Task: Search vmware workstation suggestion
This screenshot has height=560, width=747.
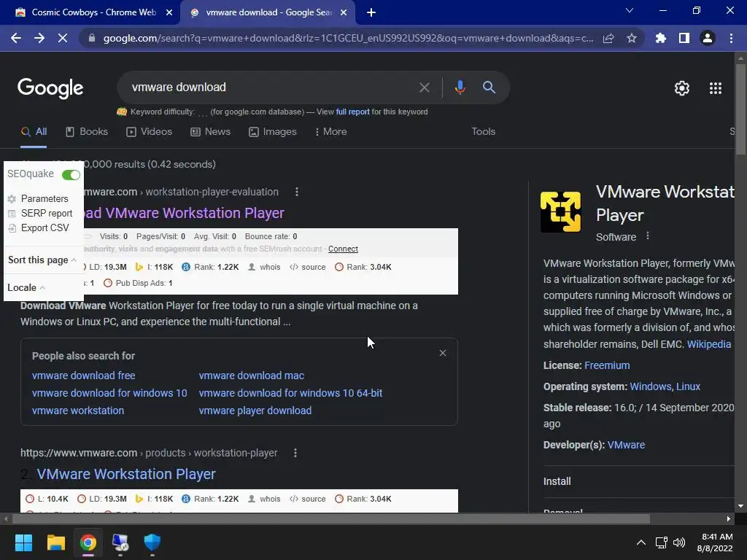Action: (x=77, y=411)
